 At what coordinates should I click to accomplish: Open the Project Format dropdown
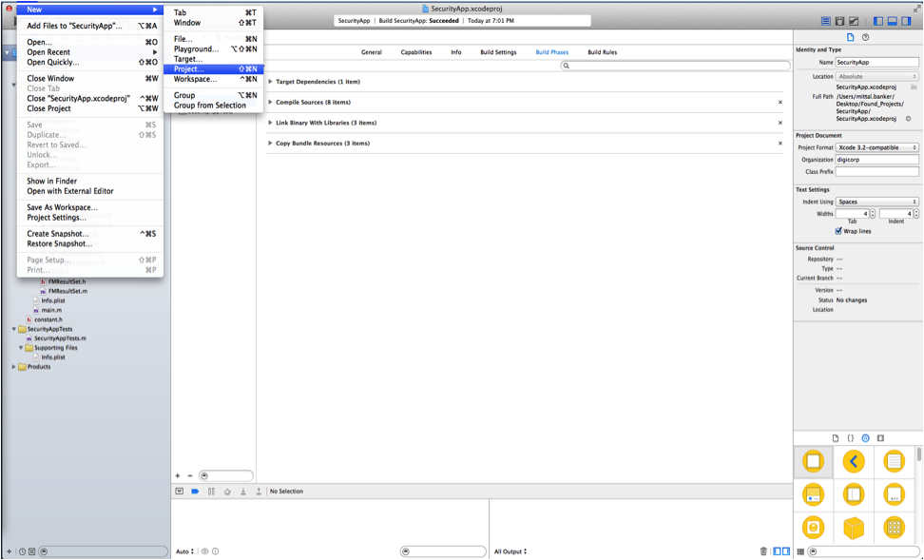tap(876, 147)
